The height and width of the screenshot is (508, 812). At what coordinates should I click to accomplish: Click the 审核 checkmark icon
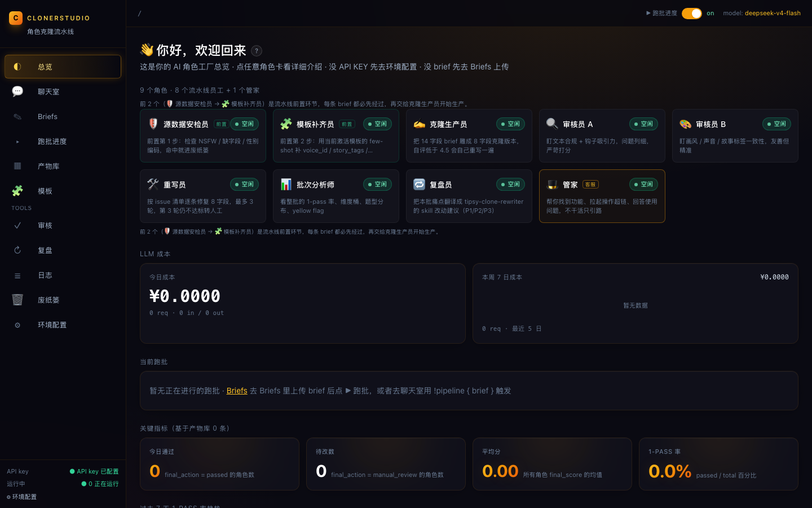(17, 225)
